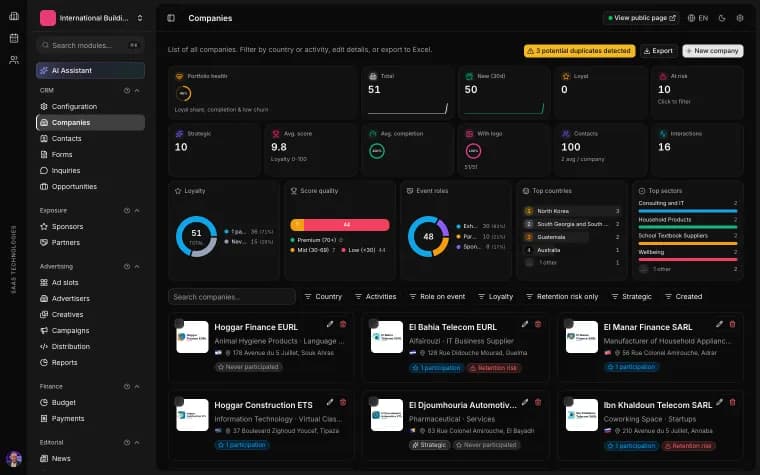Open International Building workspace switcher

[x=91, y=18]
